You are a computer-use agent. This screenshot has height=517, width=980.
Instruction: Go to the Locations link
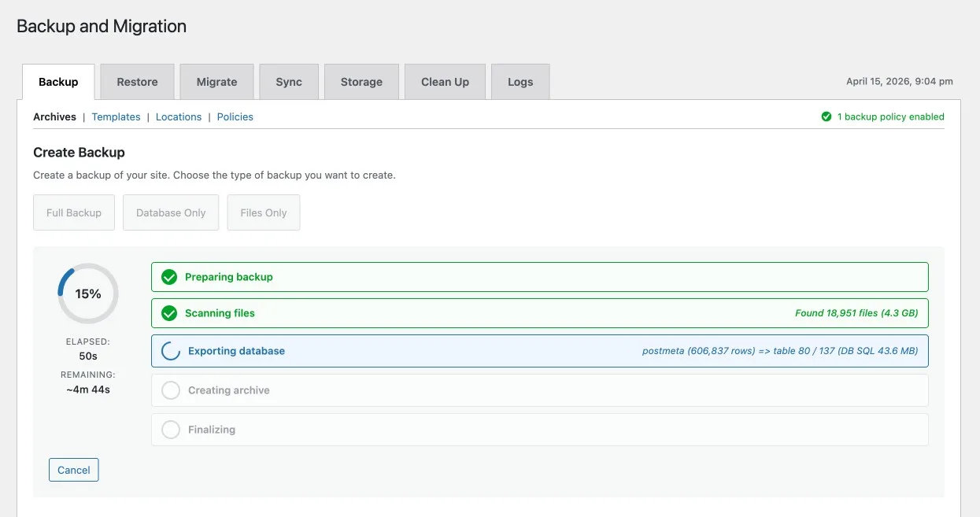179,116
